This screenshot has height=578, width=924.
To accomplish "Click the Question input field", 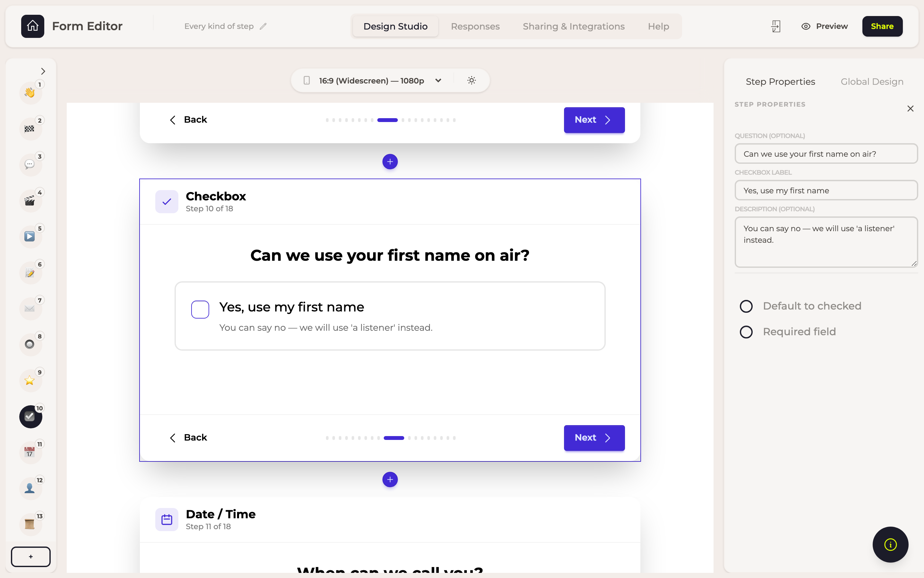I will tap(826, 154).
